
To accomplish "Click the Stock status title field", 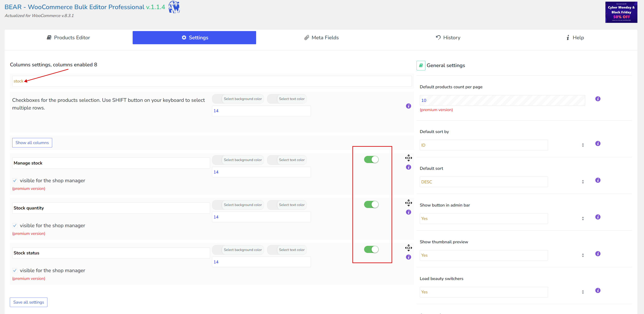I will (x=111, y=253).
